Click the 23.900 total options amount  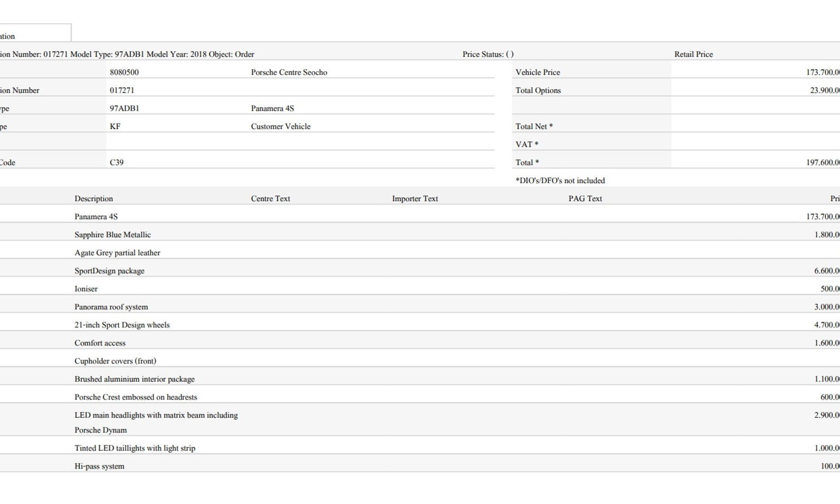[x=825, y=90]
